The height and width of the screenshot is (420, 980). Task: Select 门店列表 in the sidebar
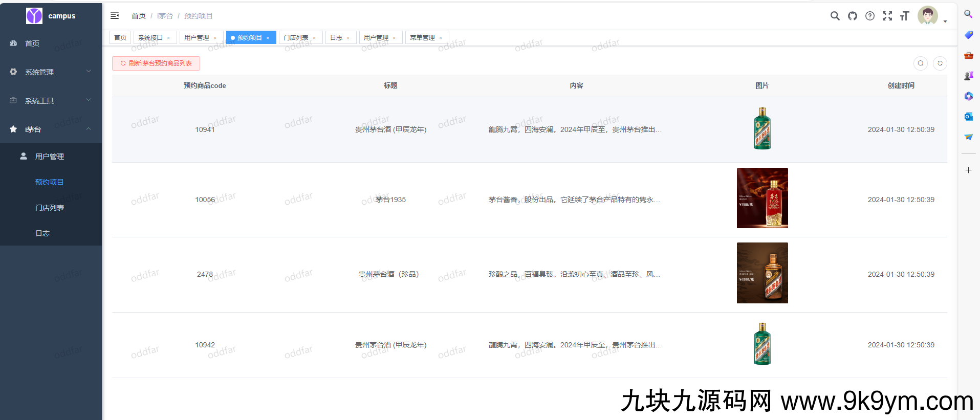point(51,208)
